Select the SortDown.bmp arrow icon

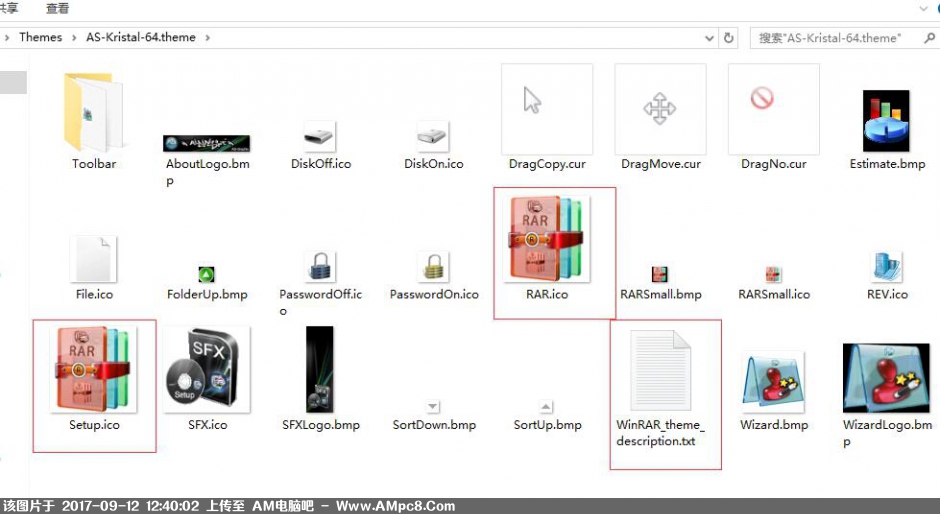point(433,407)
